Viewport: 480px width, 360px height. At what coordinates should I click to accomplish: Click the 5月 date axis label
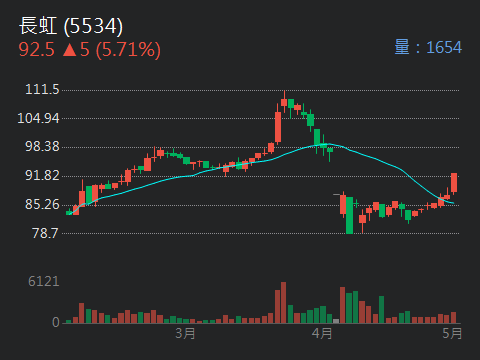click(x=452, y=333)
